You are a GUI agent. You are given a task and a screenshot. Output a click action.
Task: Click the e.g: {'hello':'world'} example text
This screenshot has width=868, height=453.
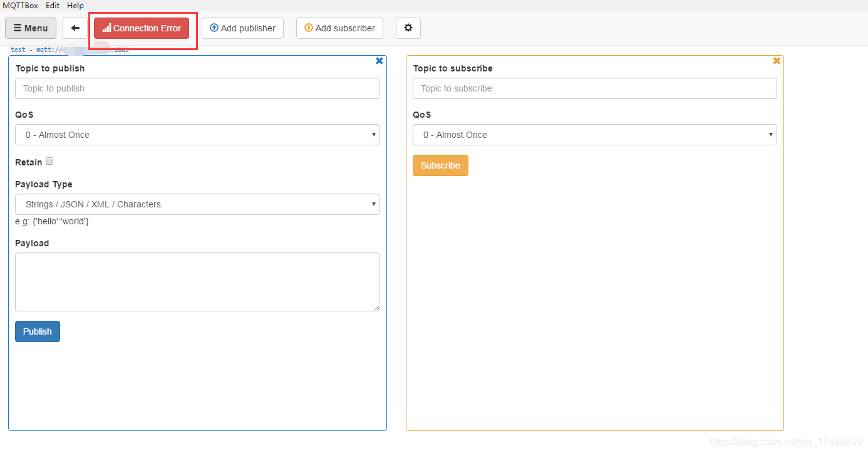(x=52, y=221)
